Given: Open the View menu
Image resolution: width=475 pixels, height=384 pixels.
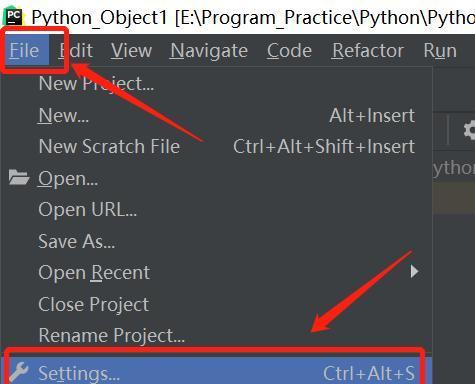Looking at the screenshot, I should click(131, 51).
